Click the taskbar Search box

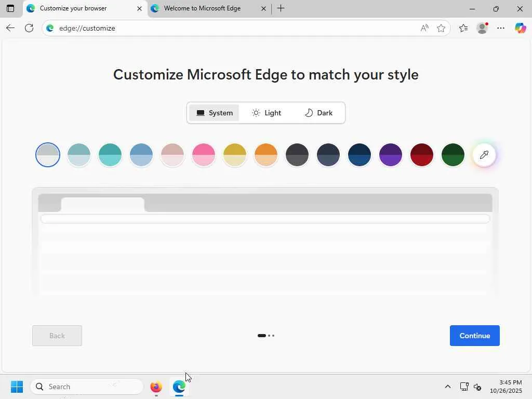(87, 387)
